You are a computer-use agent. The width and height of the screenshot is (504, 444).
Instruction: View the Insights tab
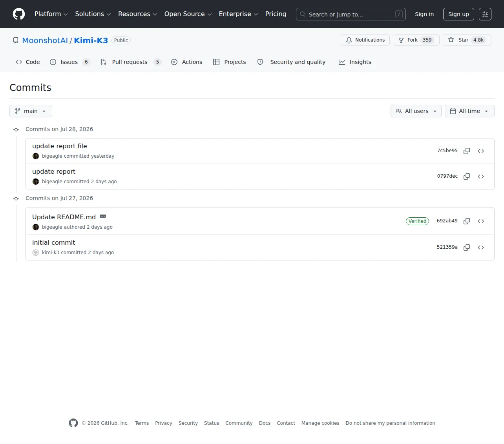pos(355,62)
